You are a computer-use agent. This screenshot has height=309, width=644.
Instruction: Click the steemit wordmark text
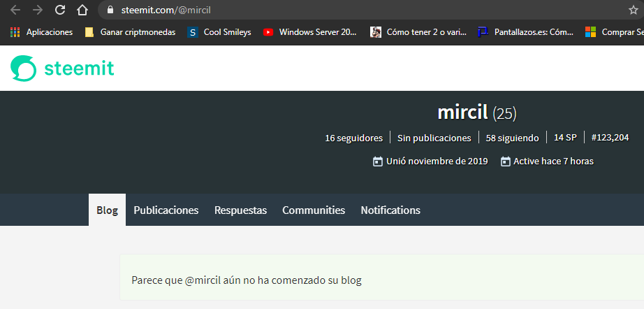(79, 69)
